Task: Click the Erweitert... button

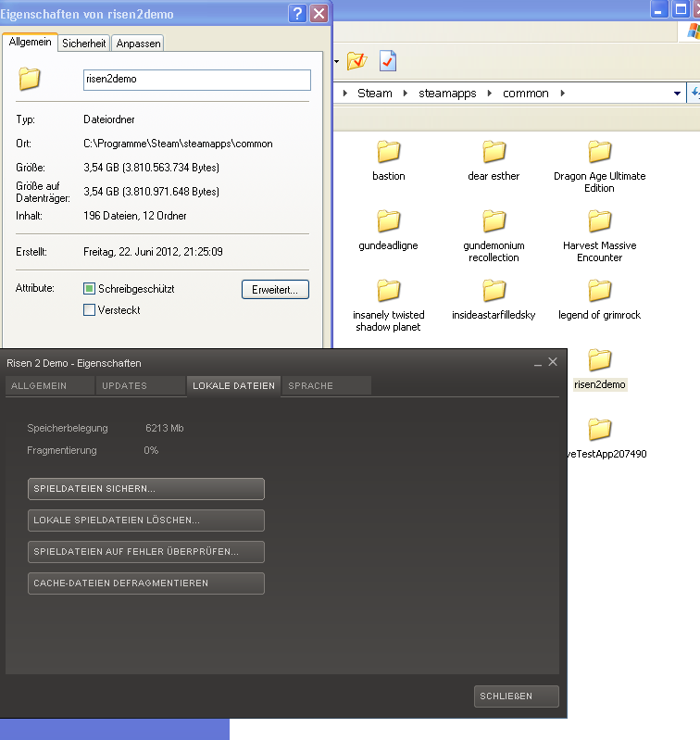Action: 275,289
